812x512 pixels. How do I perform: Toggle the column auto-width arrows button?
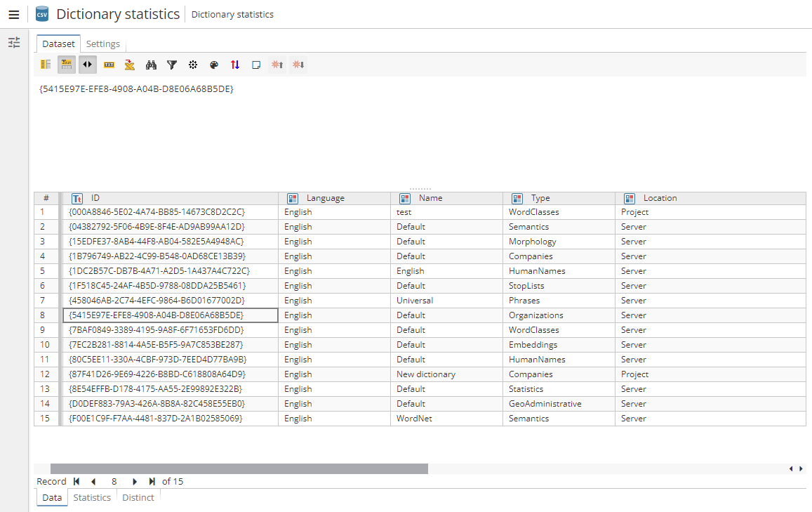[x=88, y=65]
